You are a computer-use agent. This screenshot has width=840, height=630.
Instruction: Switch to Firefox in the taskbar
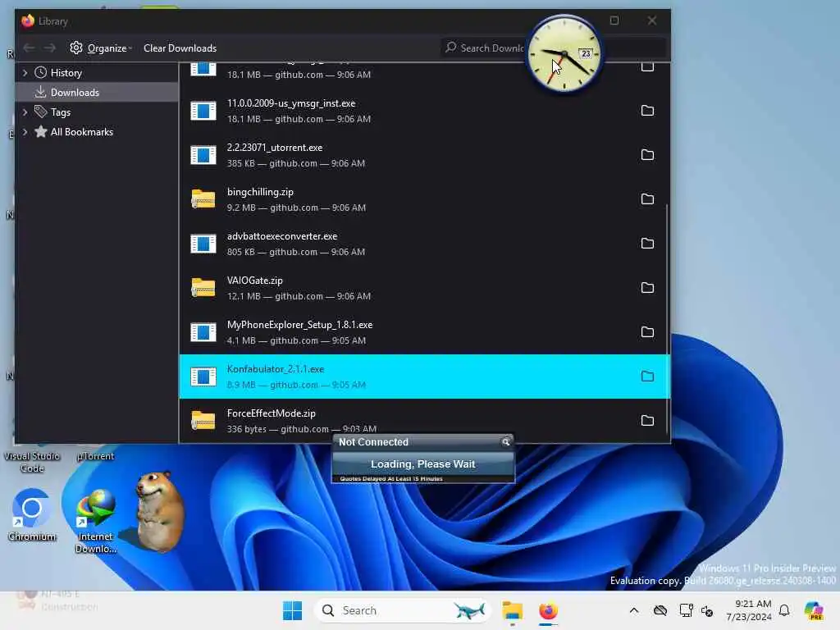(548, 610)
